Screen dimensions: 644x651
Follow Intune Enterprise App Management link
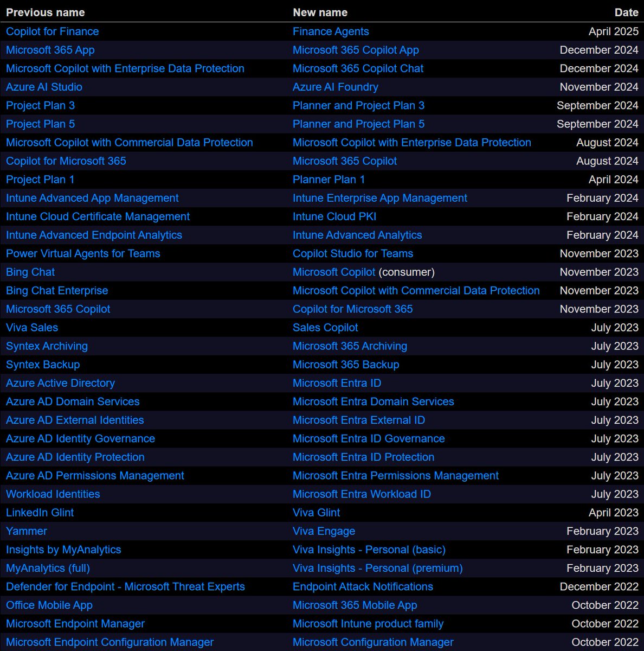380,198
